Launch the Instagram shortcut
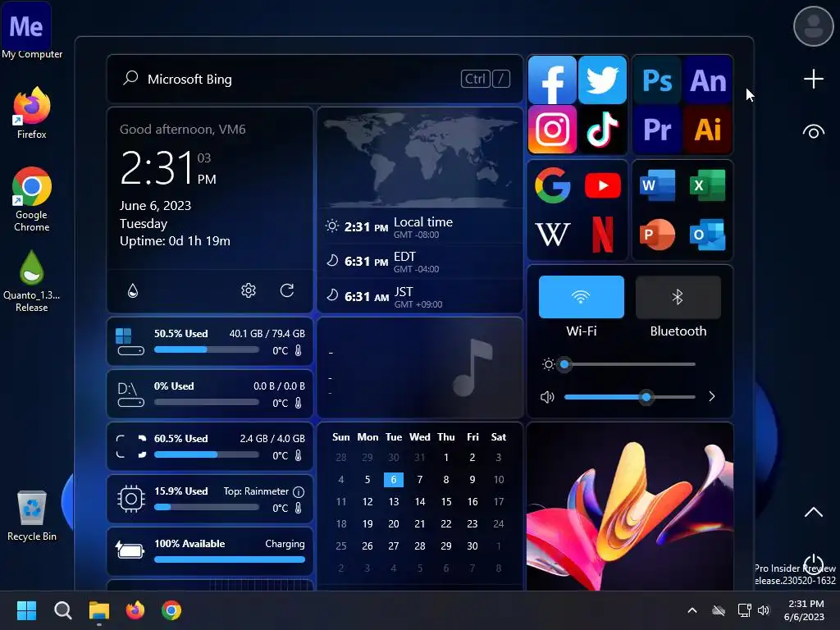 pos(552,129)
